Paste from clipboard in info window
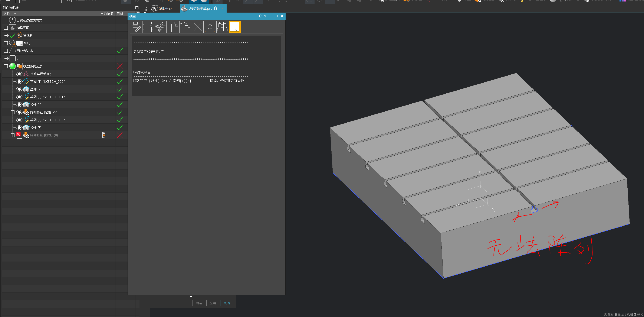Image resolution: width=644 pixels, height=317 pixels. 185,27
